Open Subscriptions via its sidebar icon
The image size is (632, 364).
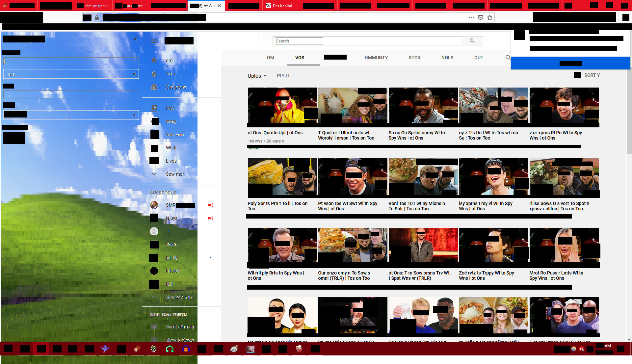[x=154, y=87]
